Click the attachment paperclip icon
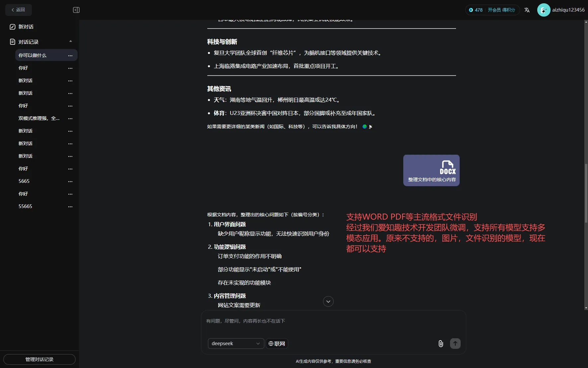This screenshot has width=588, height=368. click(440, 343)
